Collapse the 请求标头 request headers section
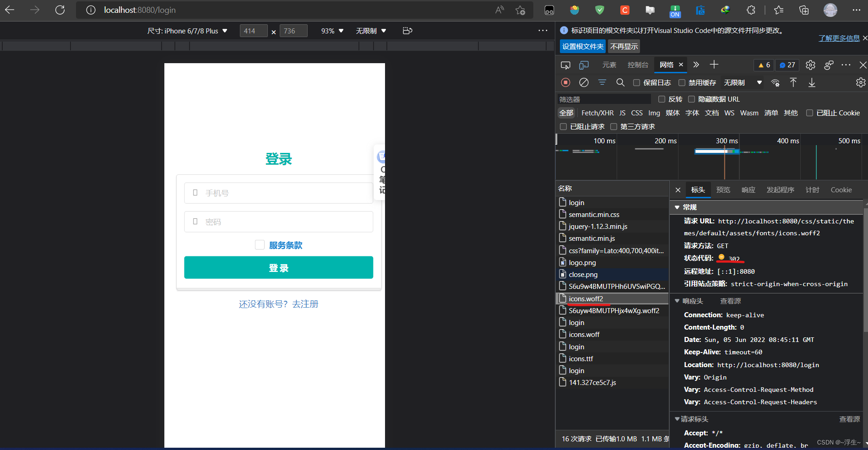Image resolution: width=868 pixels, height=450 pixels. click(677, 419)
